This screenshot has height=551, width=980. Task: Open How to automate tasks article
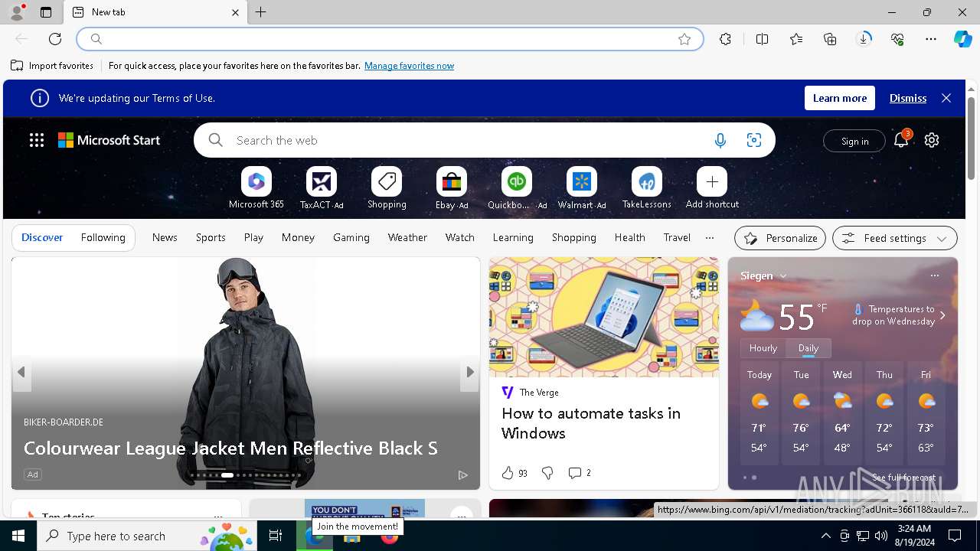coord(591,423)
